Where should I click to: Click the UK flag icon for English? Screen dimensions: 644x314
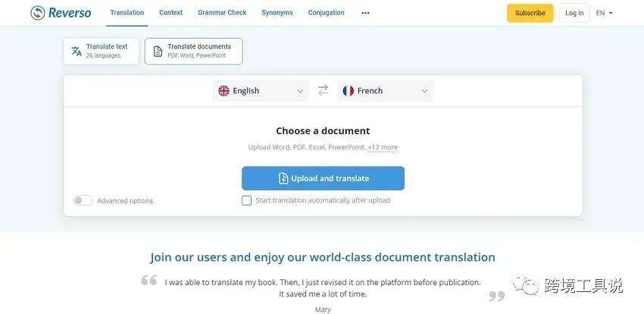click(x=224, y=91)
